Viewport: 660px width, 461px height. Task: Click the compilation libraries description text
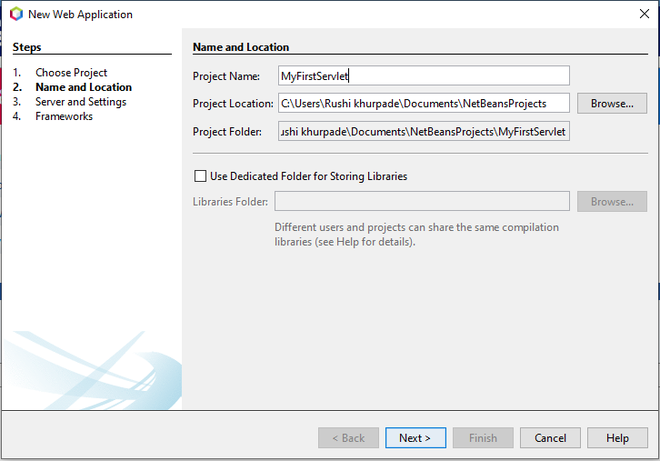point(416,235)
